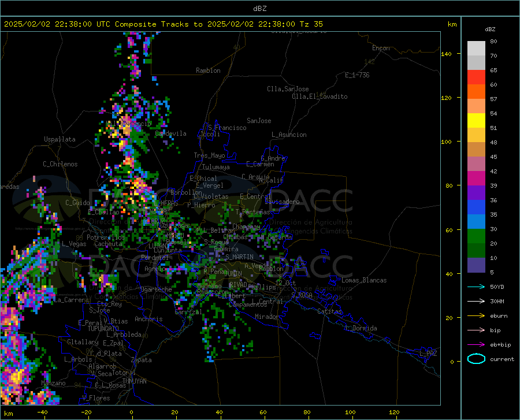Click the 'Lomas_Blancas' place label

click(x=364, y=280)
